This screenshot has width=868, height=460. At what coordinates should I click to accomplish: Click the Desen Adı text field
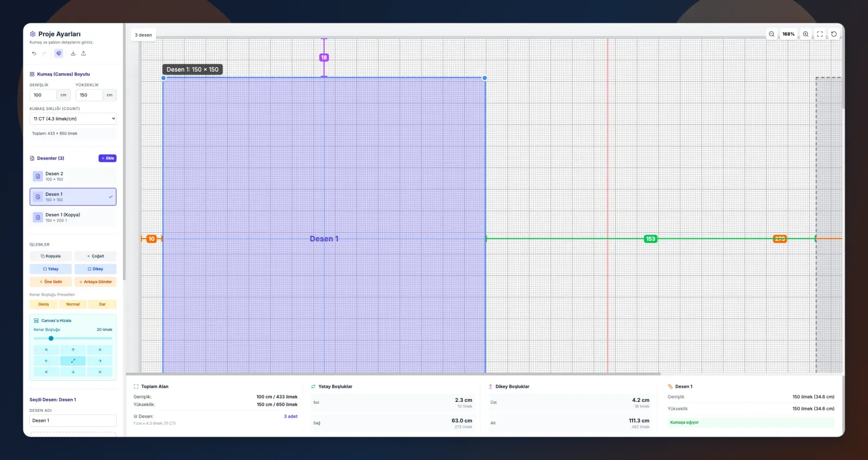(73, 421)
